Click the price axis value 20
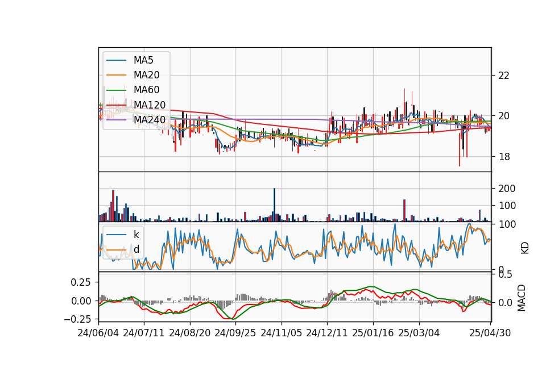This screenshot has width=546, height=392. pos(504,116)
